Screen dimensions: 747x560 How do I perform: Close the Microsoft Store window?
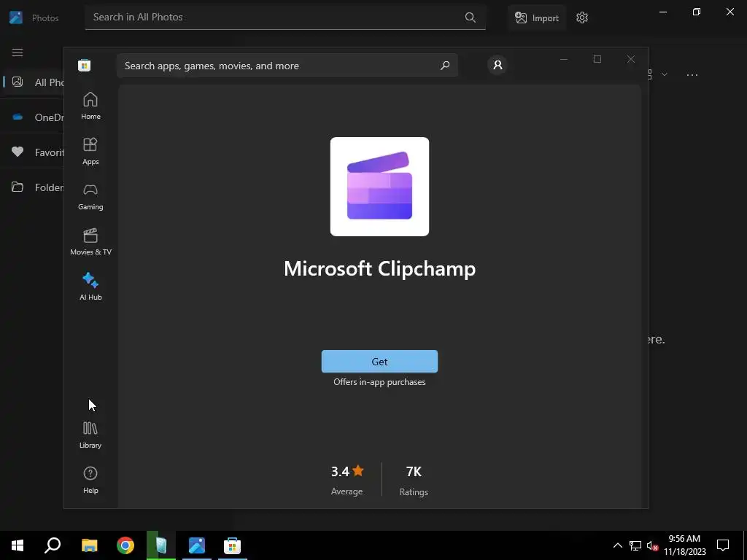pyautogui.click(x=631, y=59)
